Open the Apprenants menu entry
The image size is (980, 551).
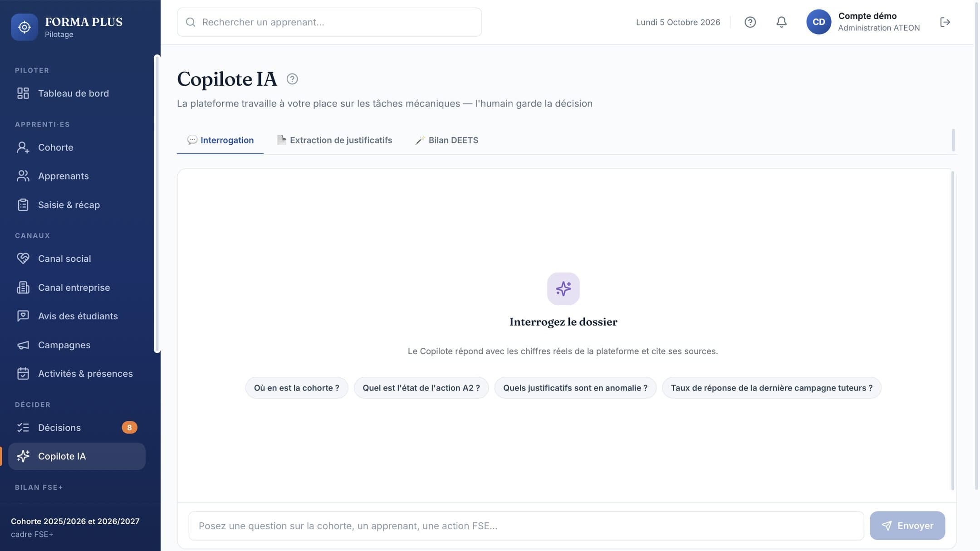(77, 176)
